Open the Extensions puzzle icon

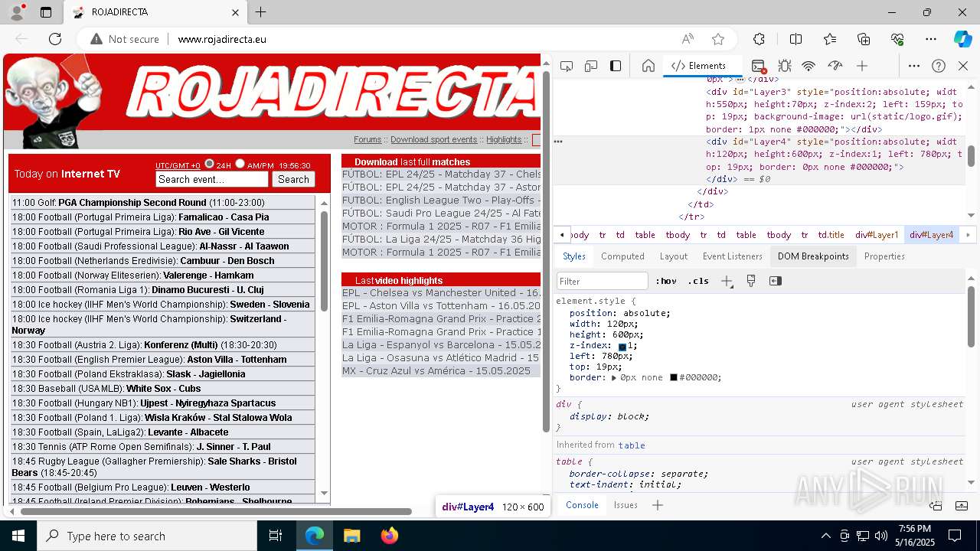coord(759,39)
